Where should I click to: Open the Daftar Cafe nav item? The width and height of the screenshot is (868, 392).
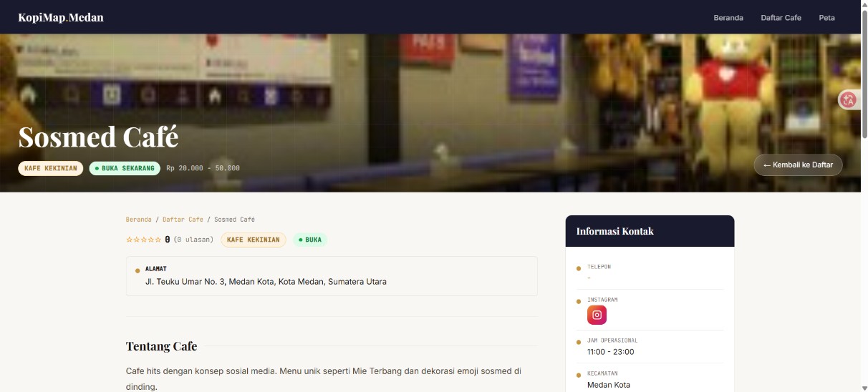[x=781, y=18]
